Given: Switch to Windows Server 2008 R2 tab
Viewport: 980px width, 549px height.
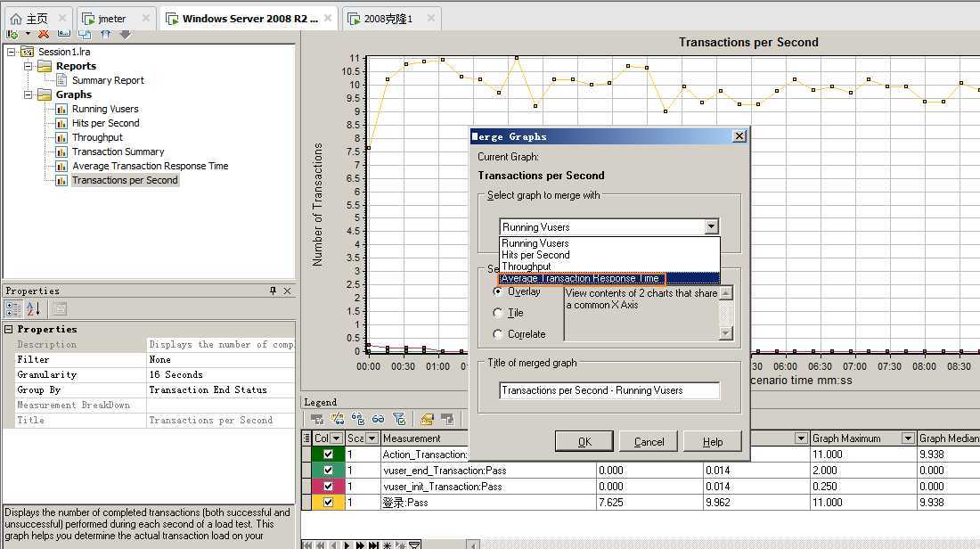Looking at the screenshot, I should coord(249,19).
